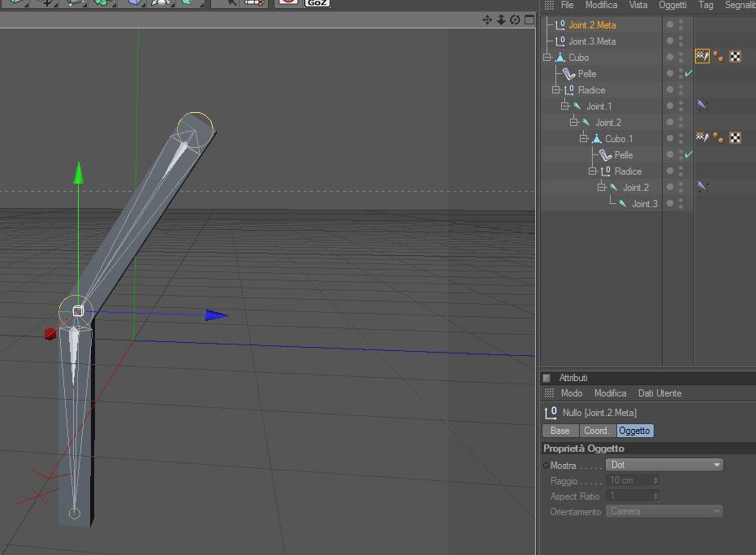Screen dimensions: 756x555
Task: Click the Raggio stepper arrows
Action: point(655,481)
